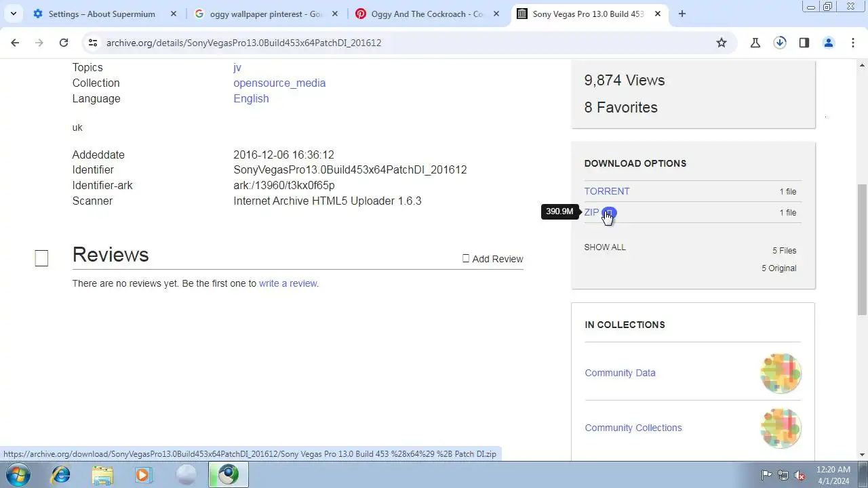The width and height of the screenshot is (868, 488).
Task: Open Windows Media Player from taskbar
Action: coord(143,474)
